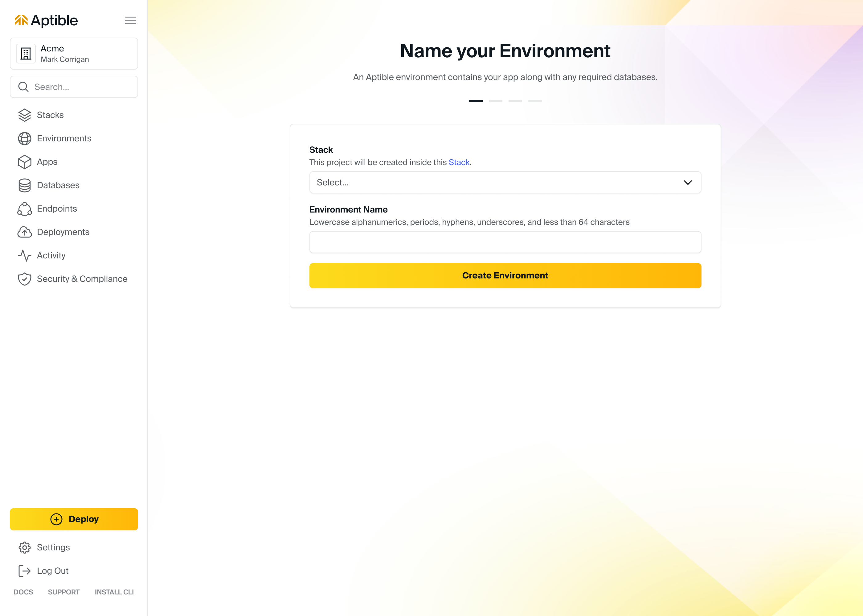
Task: Click the Apps cube icon
Action: 25,162
